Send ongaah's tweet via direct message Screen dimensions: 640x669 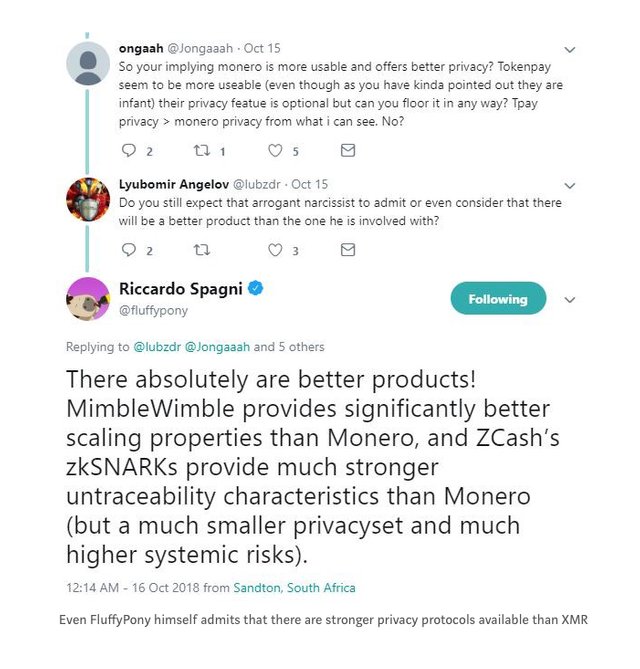tap(348, 151)
